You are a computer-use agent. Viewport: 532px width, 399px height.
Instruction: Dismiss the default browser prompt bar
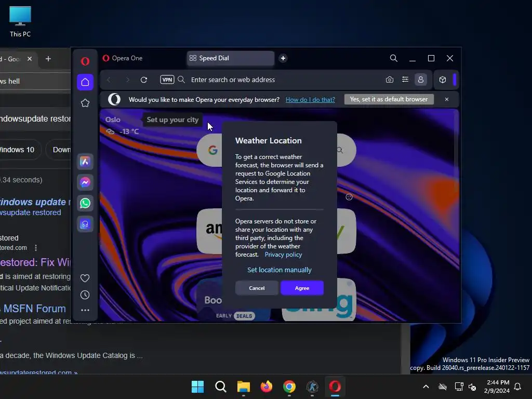(x=446, y=99)
